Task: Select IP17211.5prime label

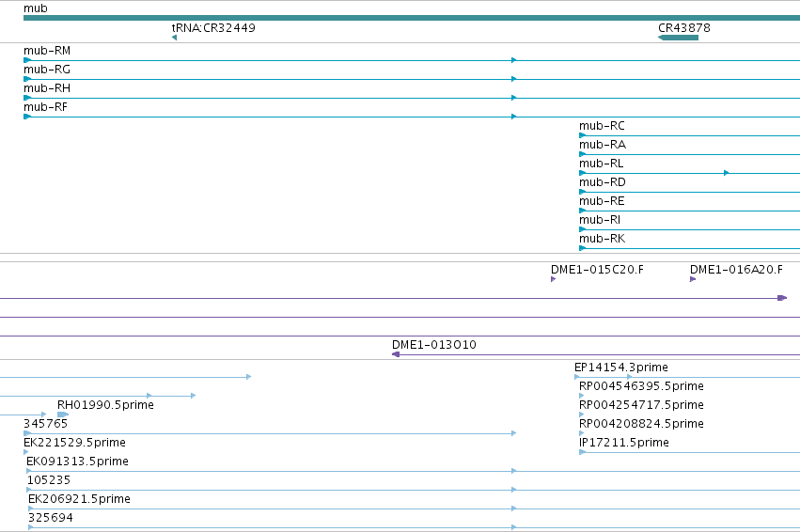Action: (624, 444)
